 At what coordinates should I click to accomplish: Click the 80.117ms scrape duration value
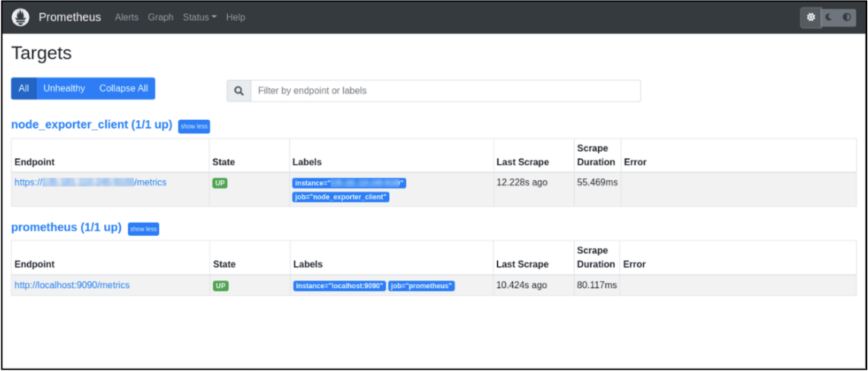click(596, 285)
